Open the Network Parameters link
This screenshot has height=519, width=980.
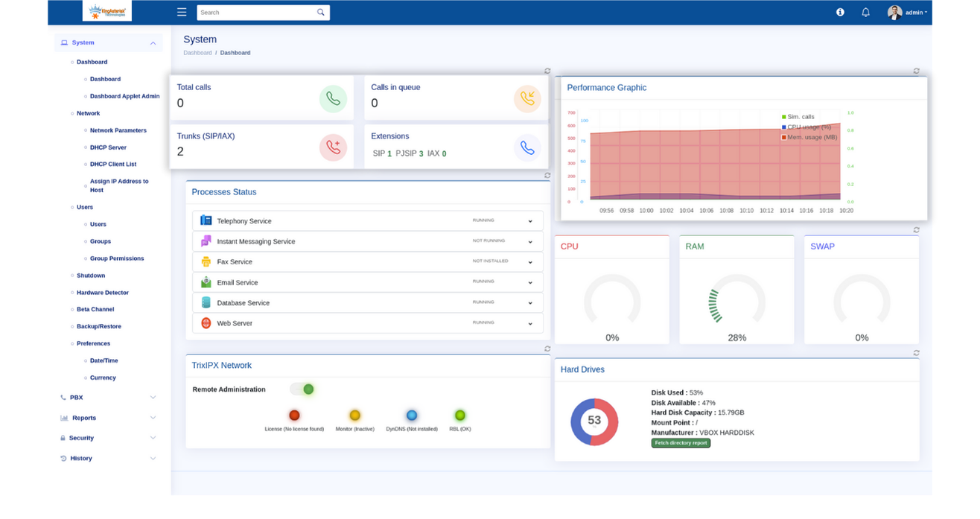click(x=118, y=130)
